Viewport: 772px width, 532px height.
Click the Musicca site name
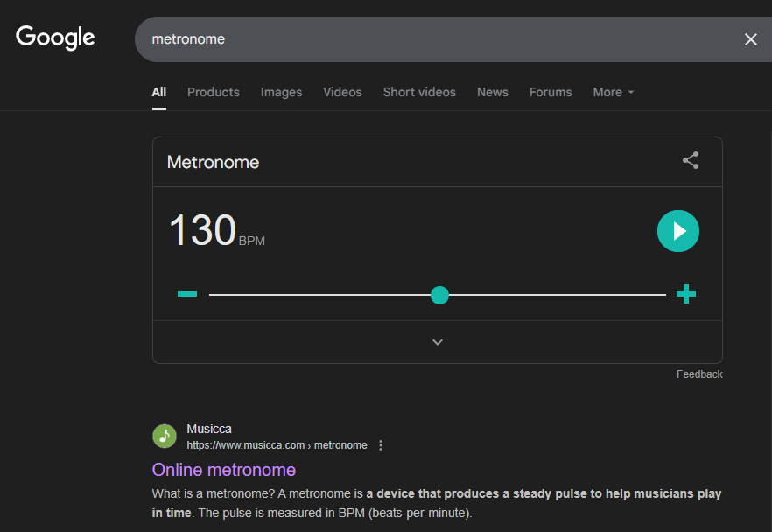click(209, 429)
